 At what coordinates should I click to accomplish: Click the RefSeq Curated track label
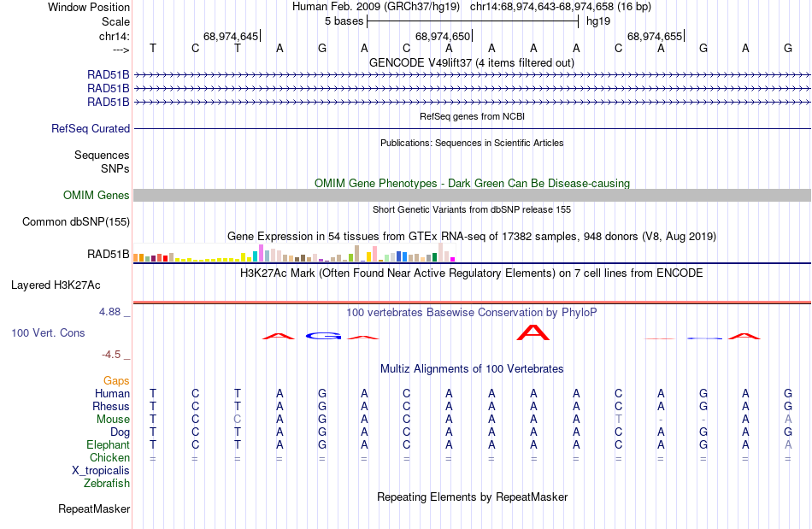(91, 128)
